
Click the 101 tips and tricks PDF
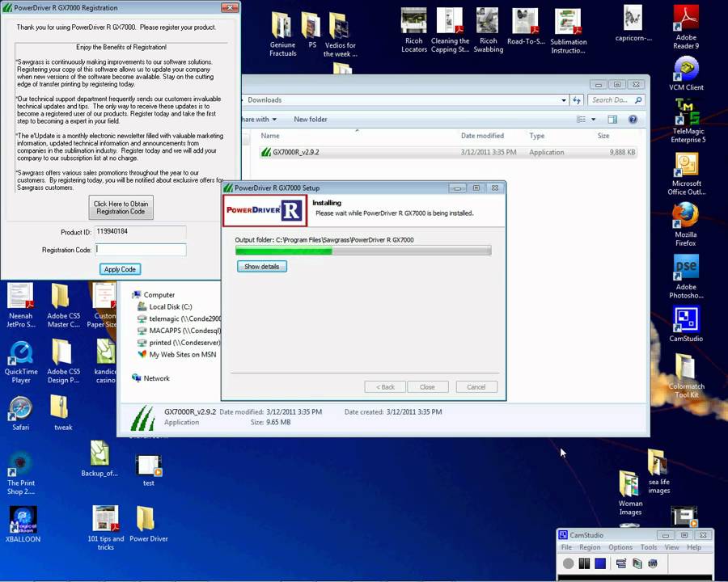coord(105,529)
